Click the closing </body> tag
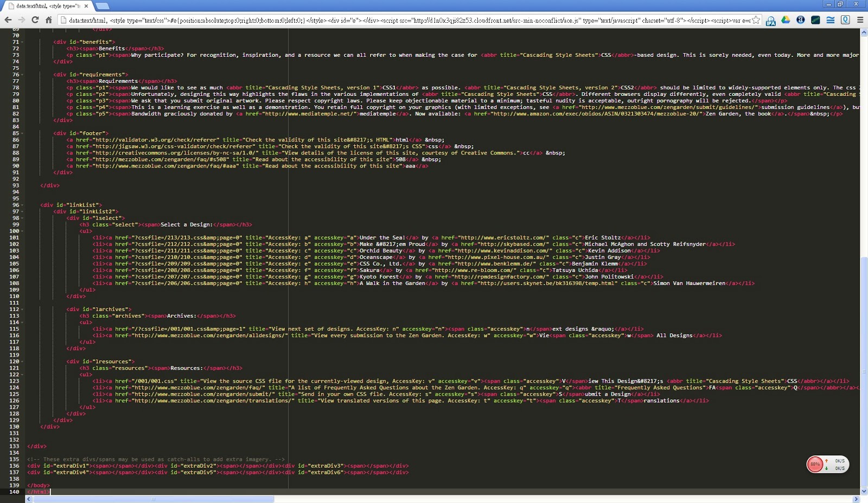This screenshot has height=503, width=868. coord(38,486)
